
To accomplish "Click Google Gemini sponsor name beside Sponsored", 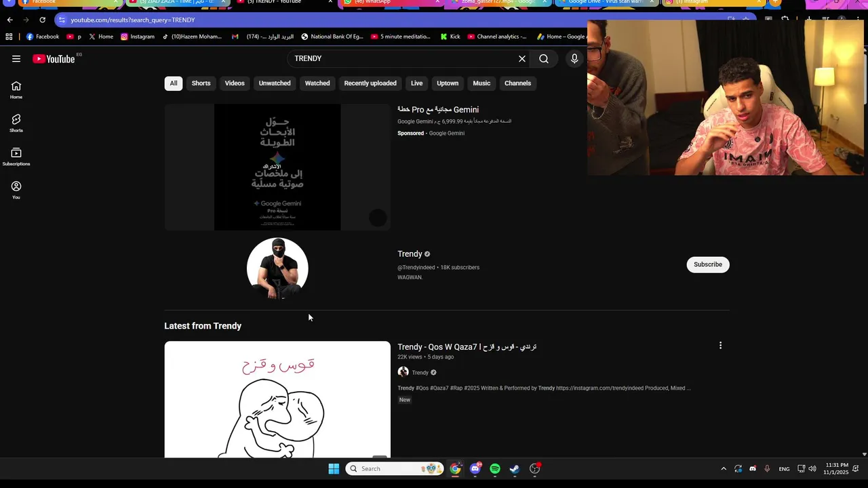I will coord(447,134).
